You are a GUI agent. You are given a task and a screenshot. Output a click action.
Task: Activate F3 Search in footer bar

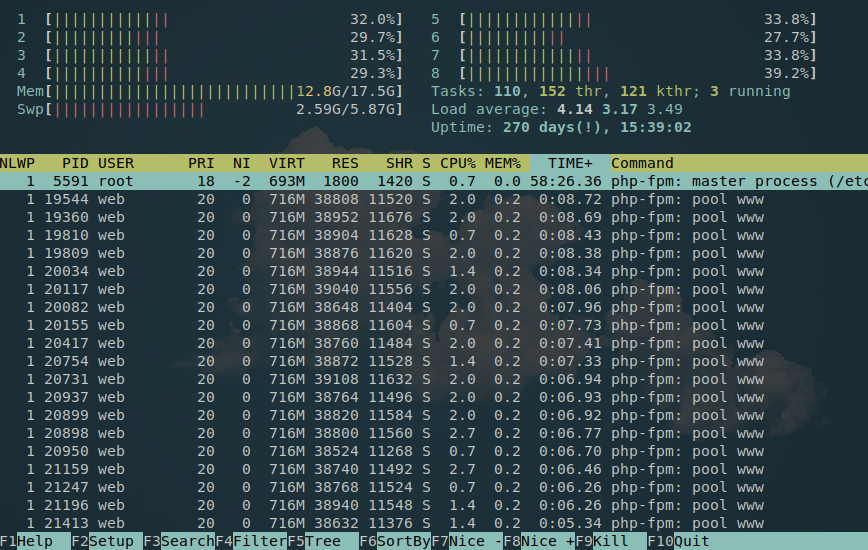tap(178, 541)
